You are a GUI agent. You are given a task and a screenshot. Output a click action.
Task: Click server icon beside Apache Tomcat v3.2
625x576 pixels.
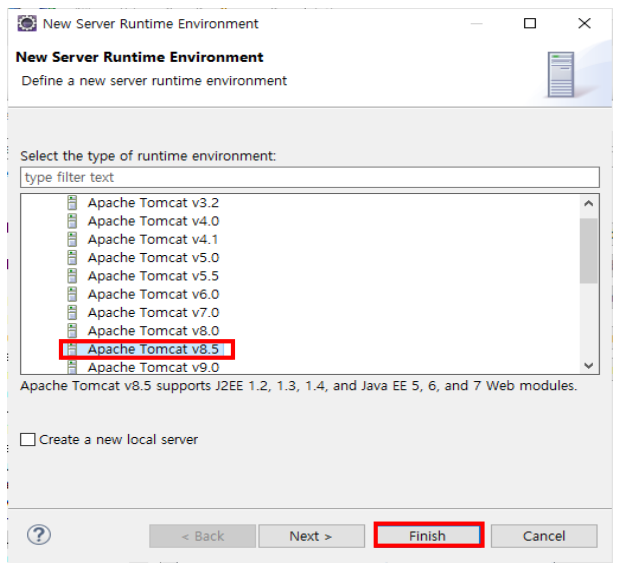click(x=72, y=202)
